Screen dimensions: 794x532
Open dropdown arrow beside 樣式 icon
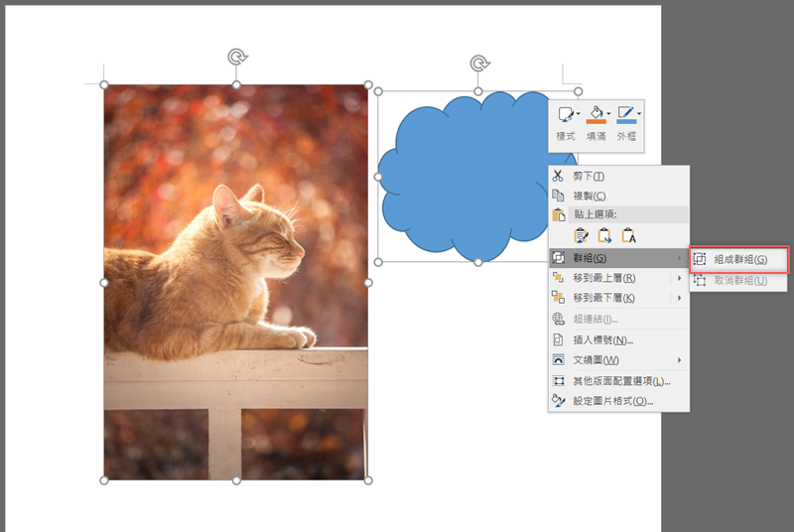[x=578, y=114]
